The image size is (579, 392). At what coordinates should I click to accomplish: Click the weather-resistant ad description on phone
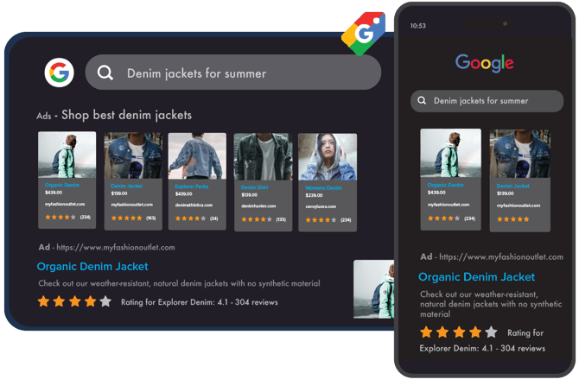tap(491, 304)
